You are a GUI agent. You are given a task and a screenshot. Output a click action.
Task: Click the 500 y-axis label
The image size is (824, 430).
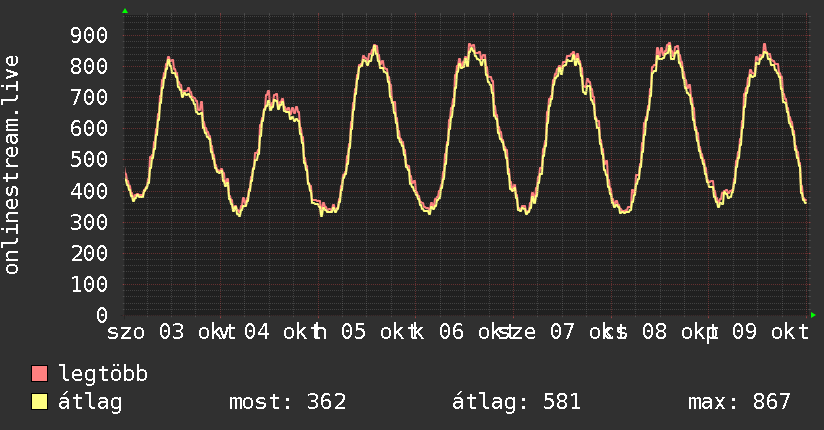coord(89,159)
